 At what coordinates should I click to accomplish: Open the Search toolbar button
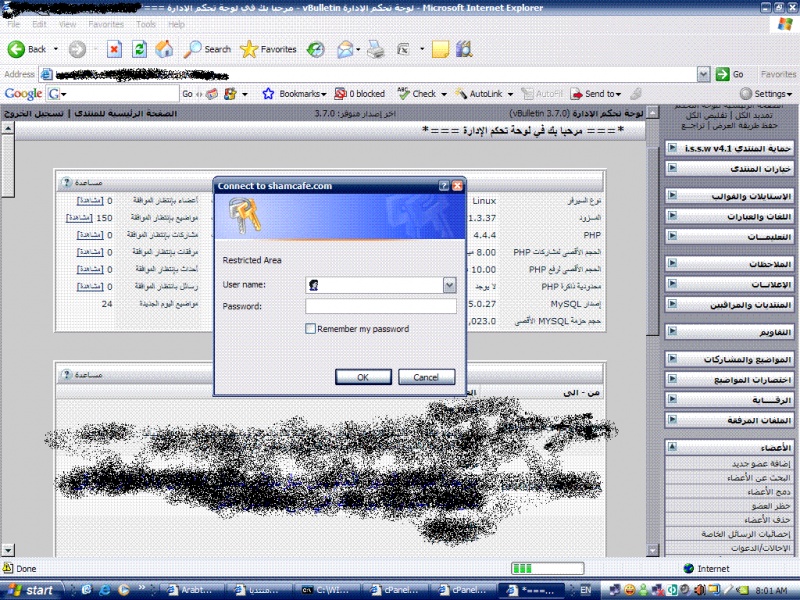coord(207,48)
